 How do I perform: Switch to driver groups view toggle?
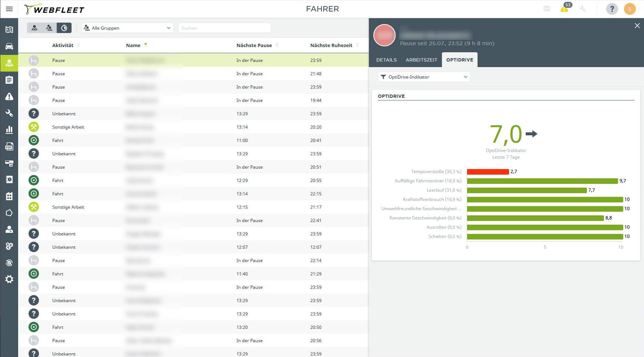[x=49, y=28]
